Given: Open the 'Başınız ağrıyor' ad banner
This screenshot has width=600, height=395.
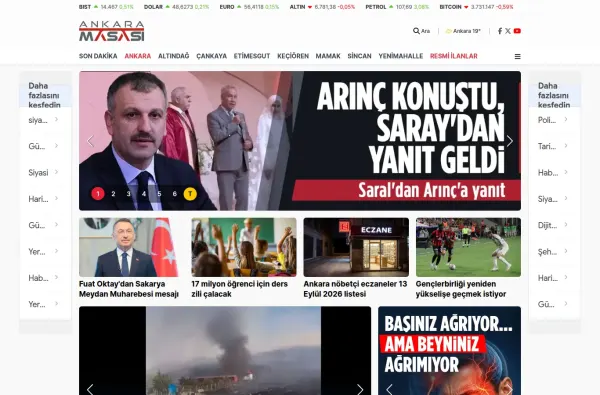Looking at the screenshot, I should (x=449, y=351).
